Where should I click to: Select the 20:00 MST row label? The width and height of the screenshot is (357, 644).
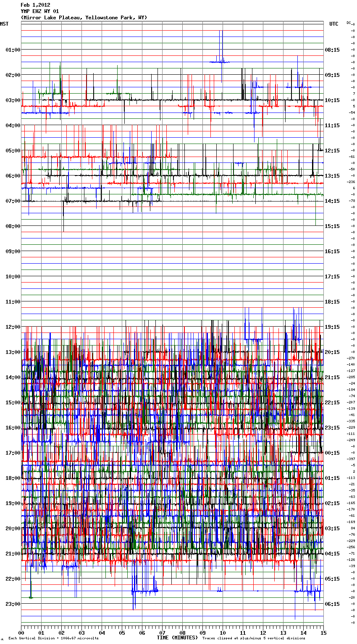pos(13,529)
